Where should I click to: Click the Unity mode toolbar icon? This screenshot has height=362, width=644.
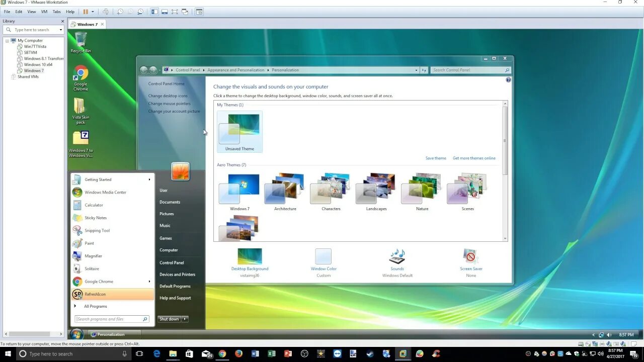pyautogui.click(x=185, y=12)
